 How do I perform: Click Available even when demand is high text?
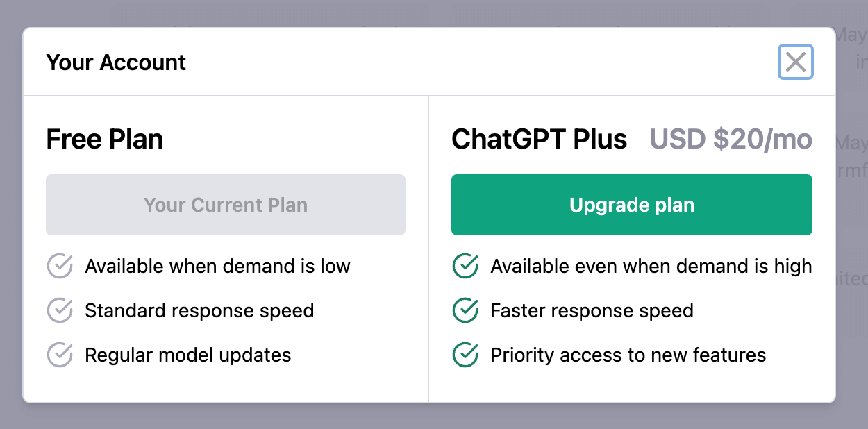pyautogui.click(x=651, y=266)
